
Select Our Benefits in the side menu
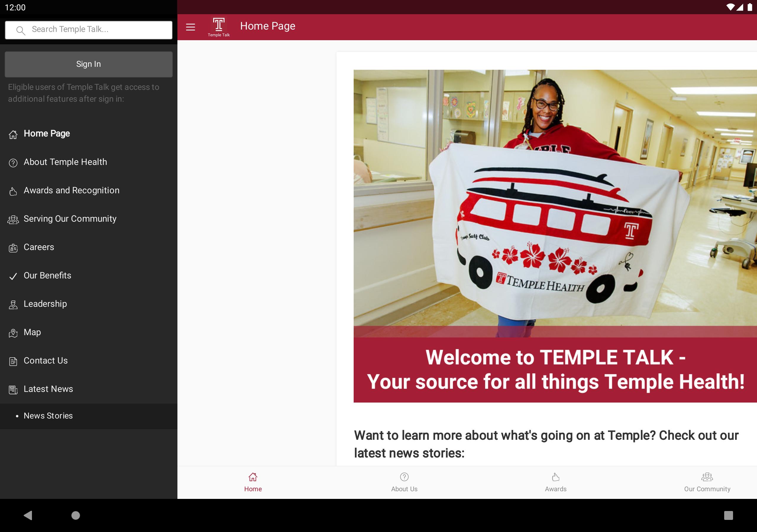[88, 275]
